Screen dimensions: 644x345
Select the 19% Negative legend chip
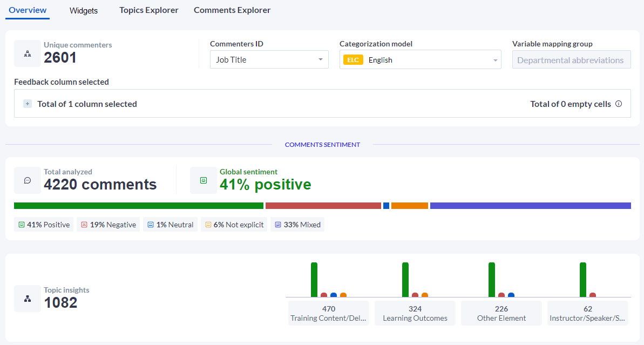109,225
